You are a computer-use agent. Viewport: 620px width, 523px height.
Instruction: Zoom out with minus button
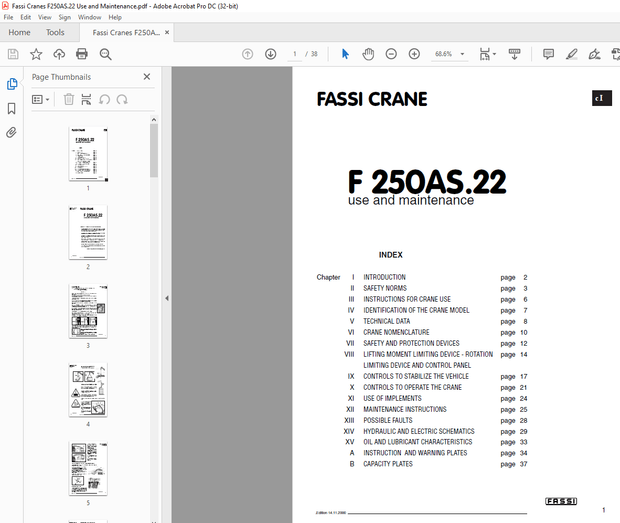[391, 54]
